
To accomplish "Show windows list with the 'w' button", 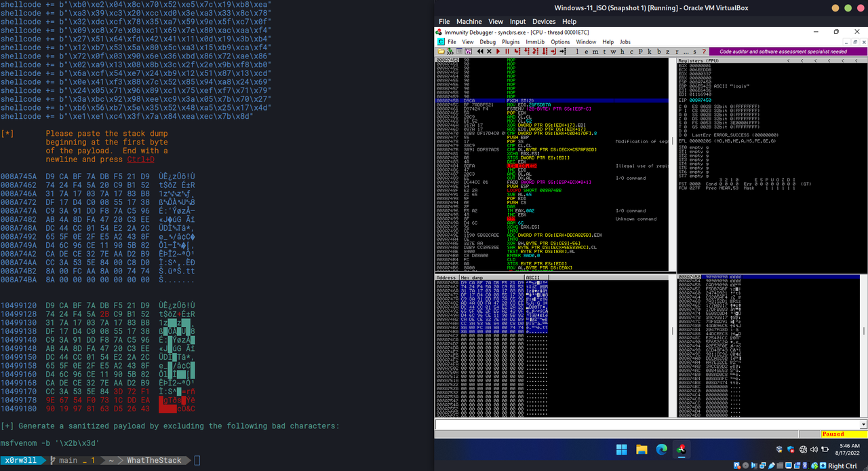I will pos(613,52).
